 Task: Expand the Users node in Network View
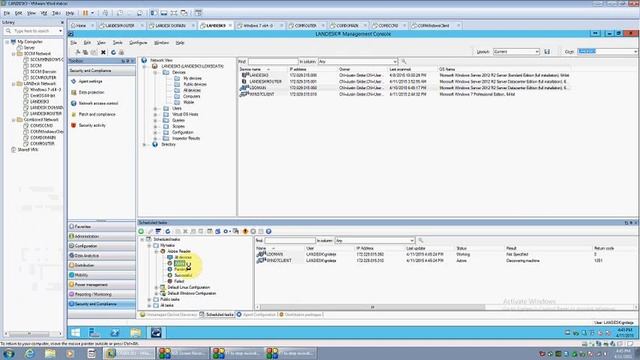click(x=156, y=109)
